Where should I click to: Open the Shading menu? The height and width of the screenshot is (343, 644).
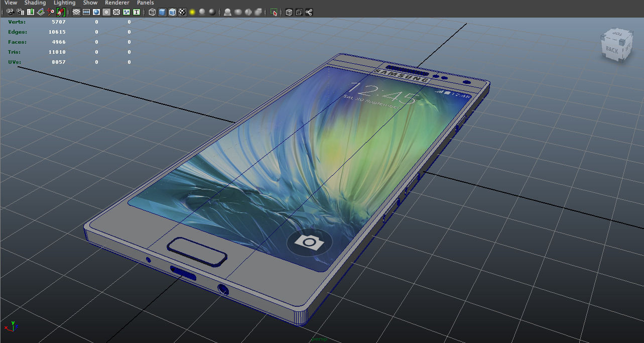pos(35,3)
